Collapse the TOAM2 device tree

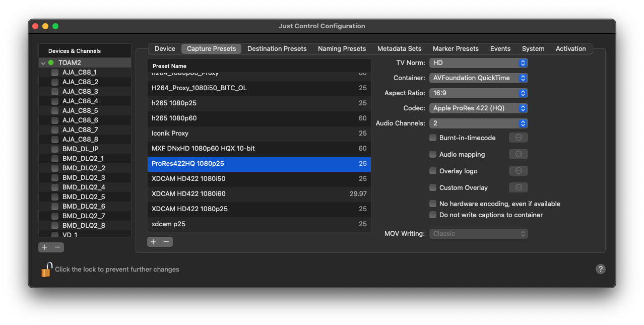[43, 63]
